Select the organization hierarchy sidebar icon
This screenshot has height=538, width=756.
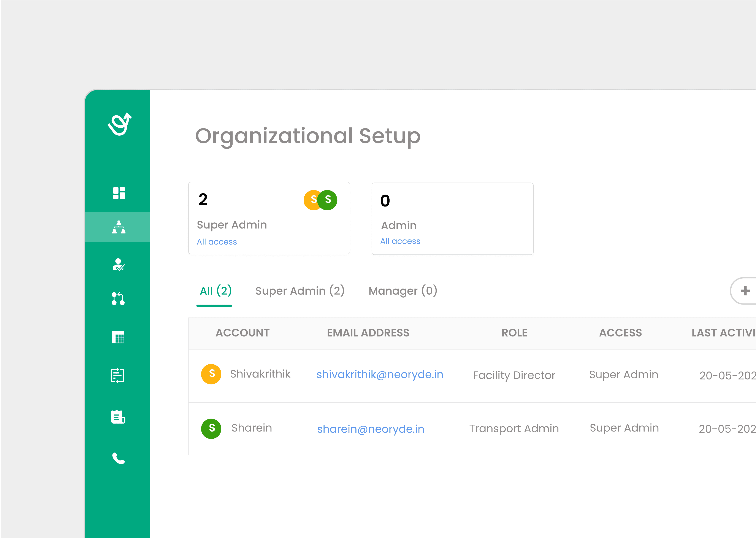[119, 227]
